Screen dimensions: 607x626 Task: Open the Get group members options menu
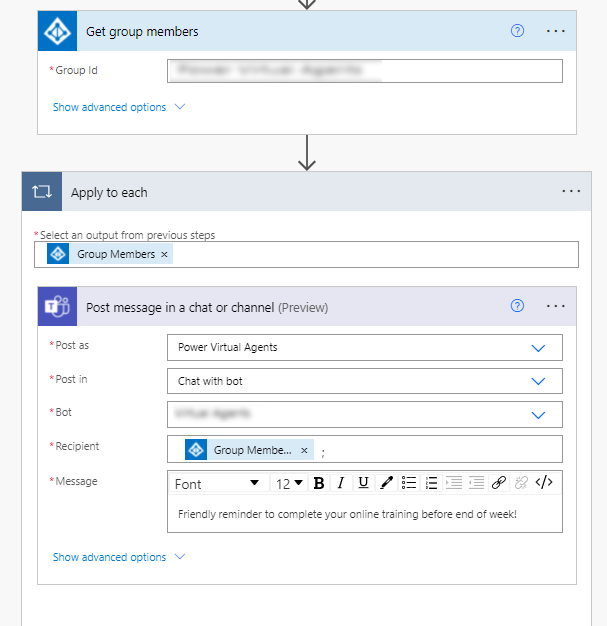pos(556,31)
